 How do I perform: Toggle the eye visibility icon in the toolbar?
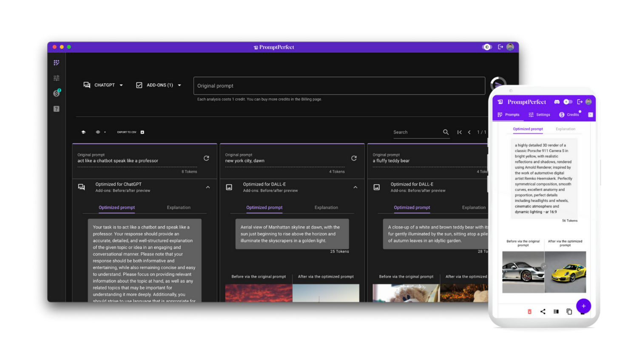coord(99,132)
